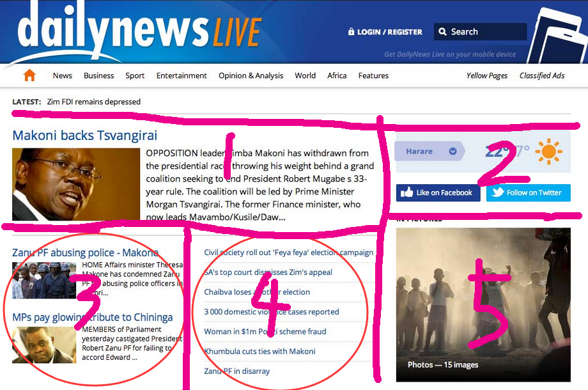Go to the home page via the house icon
The width and height of the screenshot is (588, 390).
pyautogui.click(x=29, y=75)
